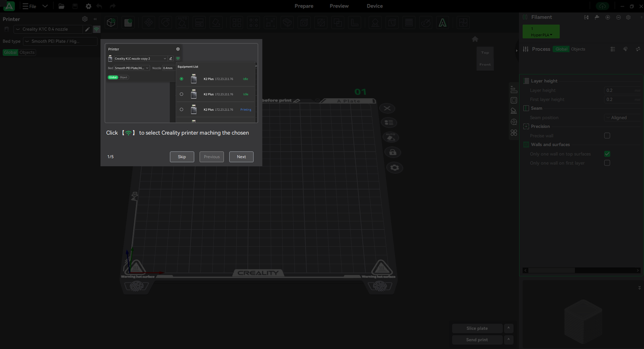Screen dimensions: 644x349
Task: Click the plate lock icon
Action: click(x=392, y=152)
